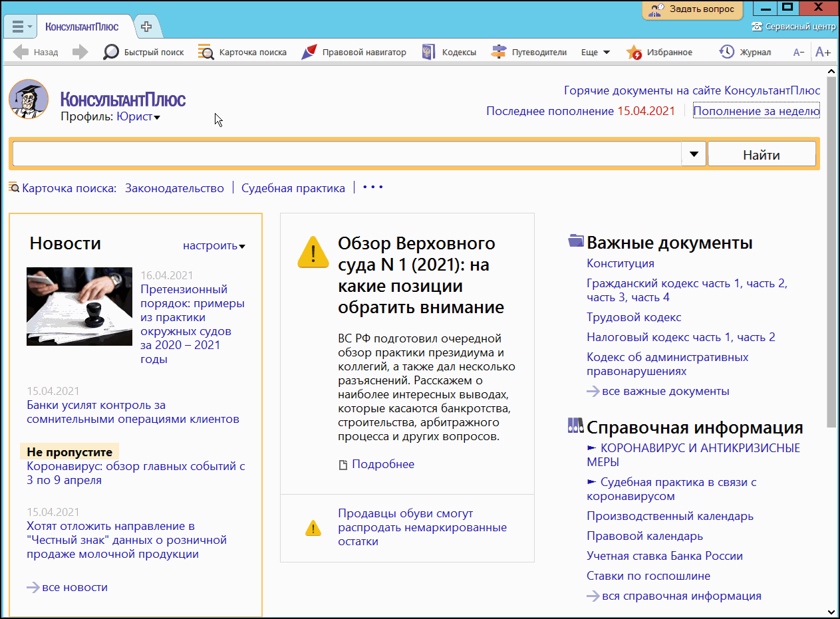Click the large warning icon beside Обзор Верховного суда
This screenshot has height=619, width=840.
pyautogui.click(x=313, y=252)
